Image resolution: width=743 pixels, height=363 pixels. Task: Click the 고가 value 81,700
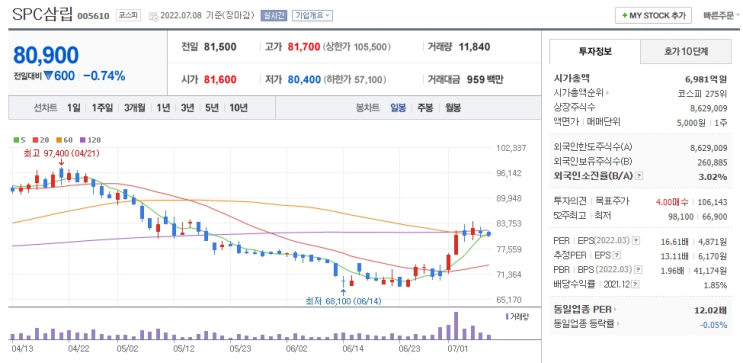[x=304, y=47]
